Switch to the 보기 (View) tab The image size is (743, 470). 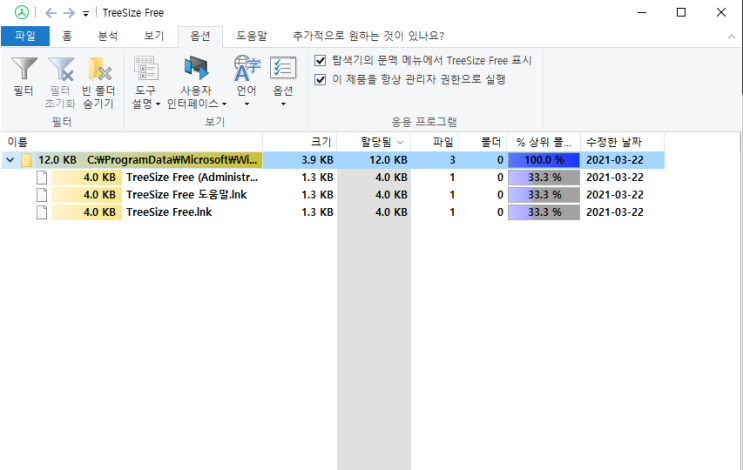coord(154,36)
